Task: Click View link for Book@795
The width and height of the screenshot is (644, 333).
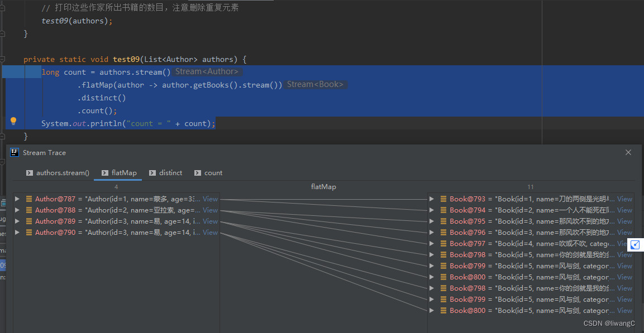Action: (624, 221)
